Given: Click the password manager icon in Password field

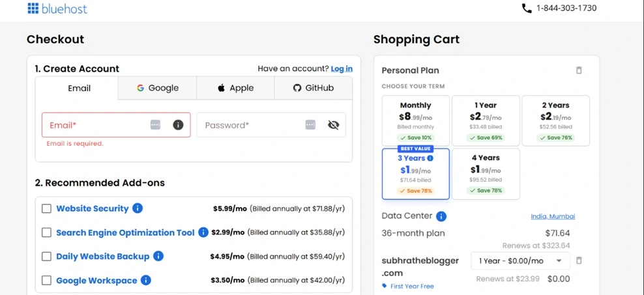Looking at the screenshot, I should 310,125.
